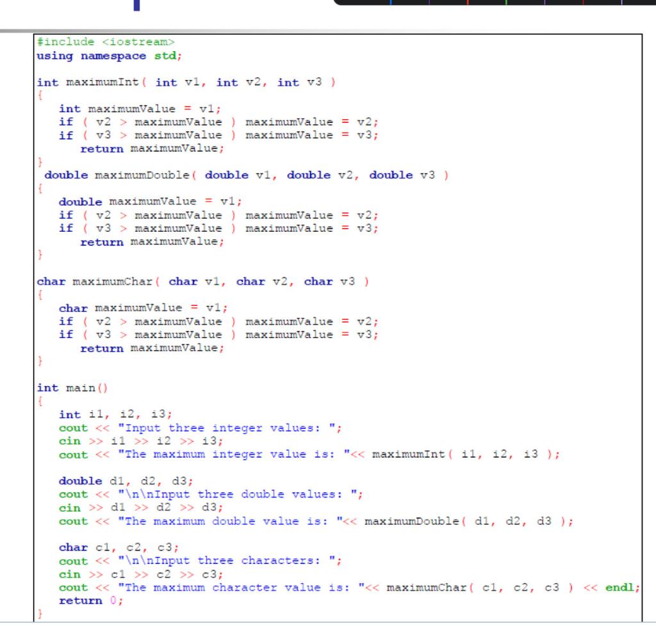Screen dimensions: 656x644
Task: Click the maximumInt function name in its definition
Action: click(x=102, y=82)
